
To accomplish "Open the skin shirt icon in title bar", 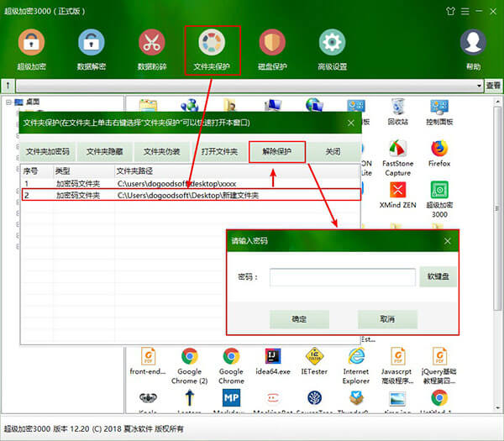I will (x=450, y=11).
